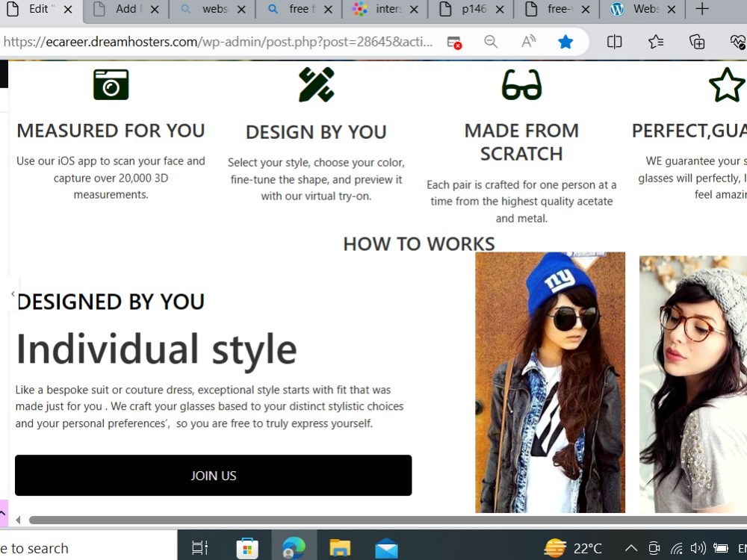Open Read Aloud from the address bar
This screenshot has width=747, height=560.
tap(528, 42)
